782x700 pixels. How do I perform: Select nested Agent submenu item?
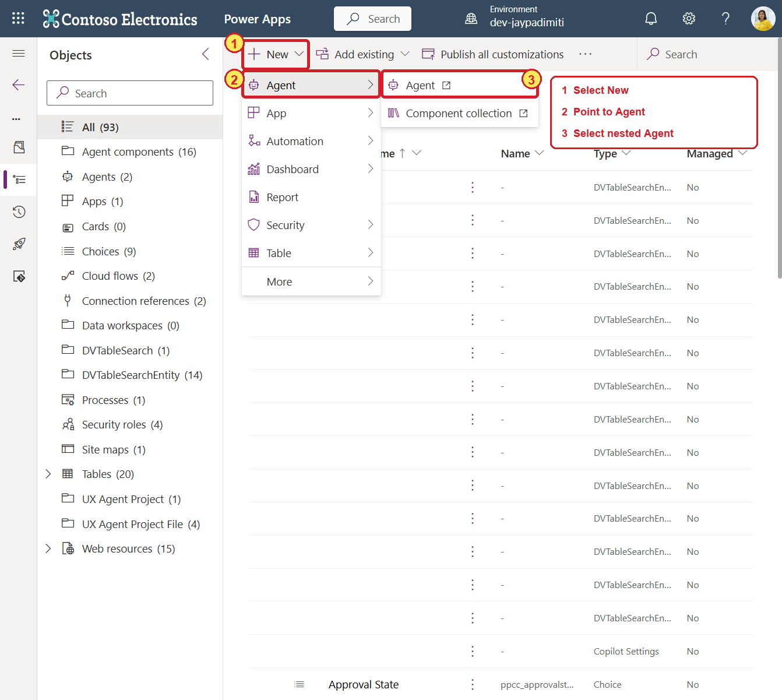click(x=459, y=85)
